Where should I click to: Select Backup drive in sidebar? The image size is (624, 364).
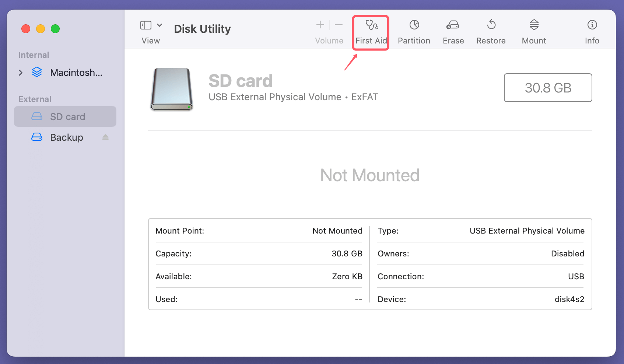click(x=66, y=137)
